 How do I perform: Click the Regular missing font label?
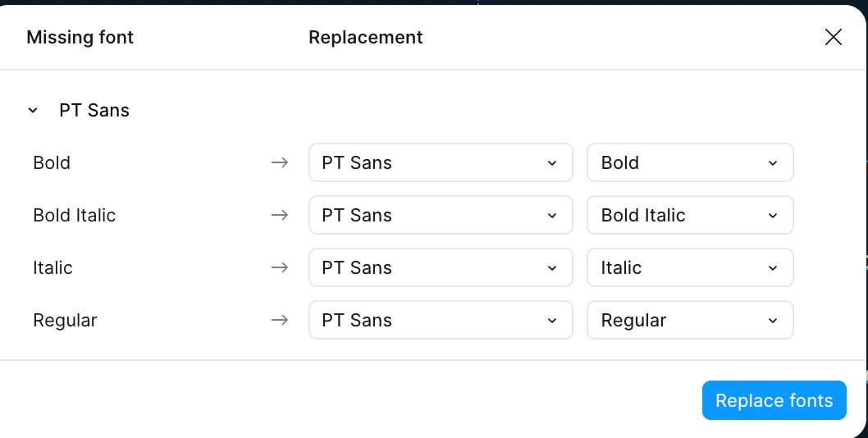pyautogui.click(x=65, y=320)
